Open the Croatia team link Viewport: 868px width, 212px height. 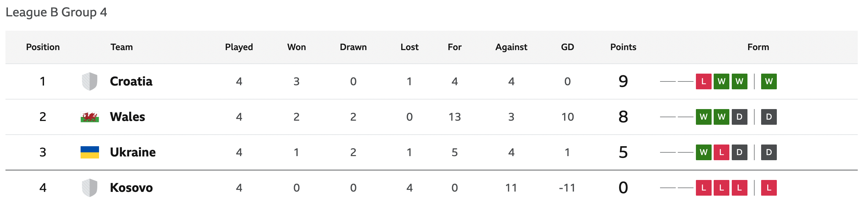131,81
